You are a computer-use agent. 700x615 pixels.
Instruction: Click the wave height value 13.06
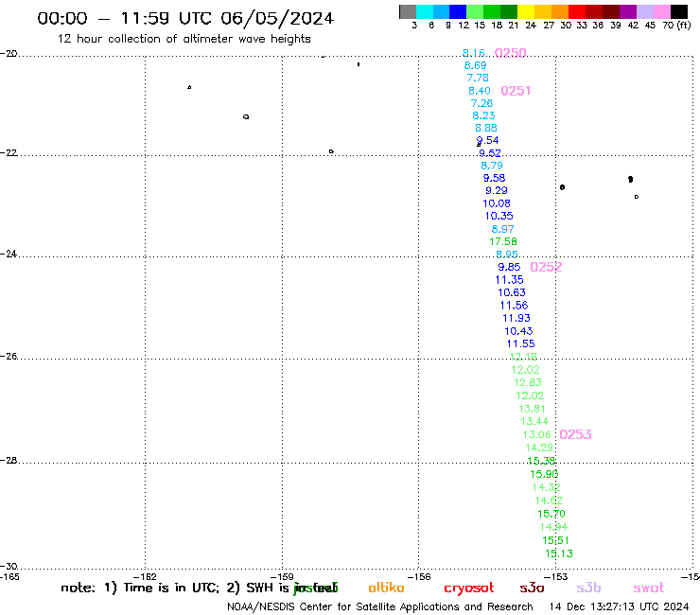click(537, 434)
